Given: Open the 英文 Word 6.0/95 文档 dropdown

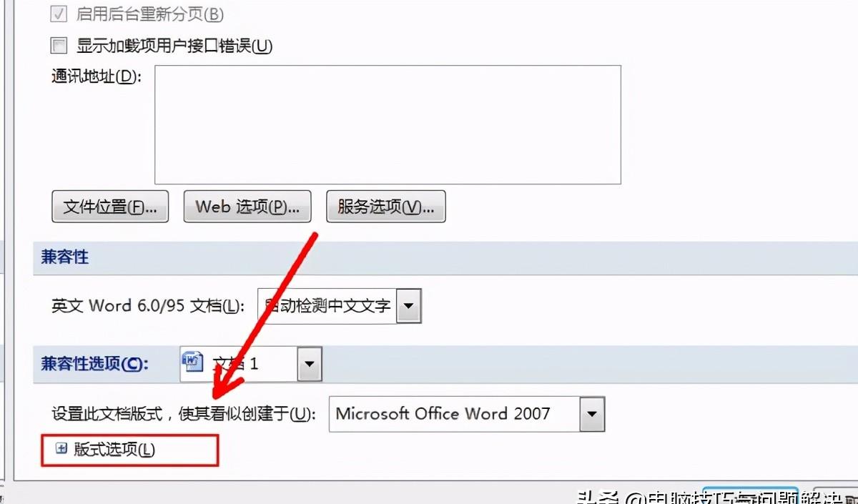Looking at the screenshot, I should point(408,306).
